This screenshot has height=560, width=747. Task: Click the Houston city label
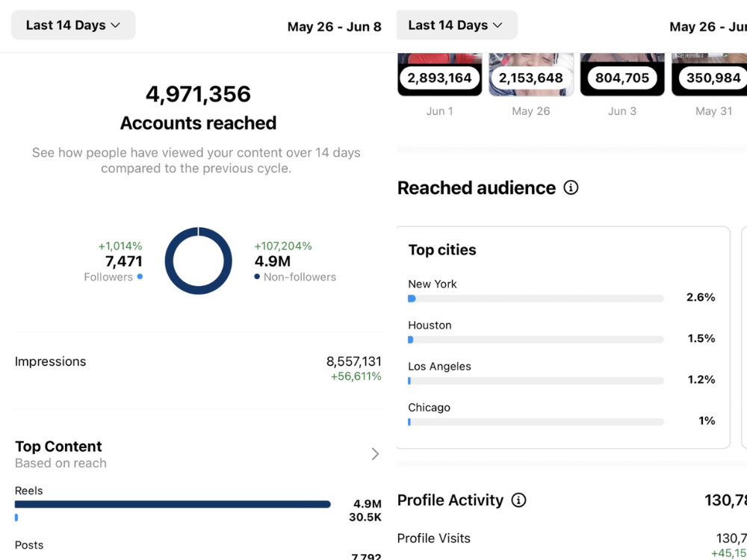tap(430, 326)
